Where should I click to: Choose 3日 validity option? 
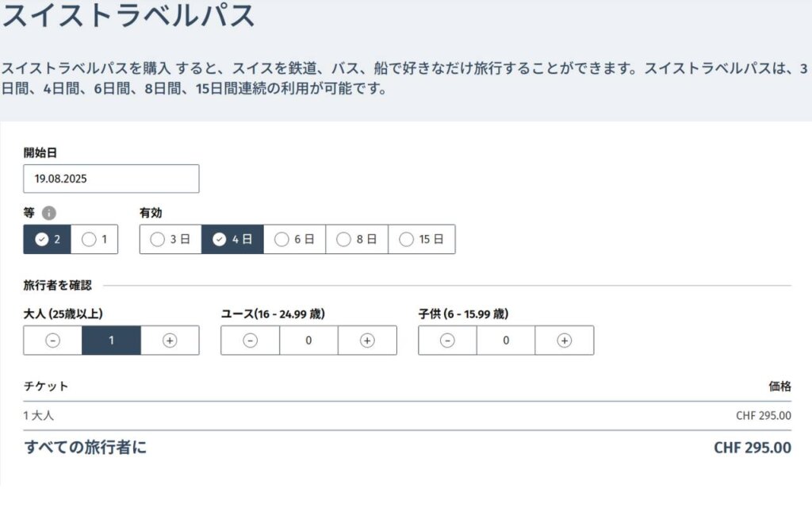(x=170, y=240)
